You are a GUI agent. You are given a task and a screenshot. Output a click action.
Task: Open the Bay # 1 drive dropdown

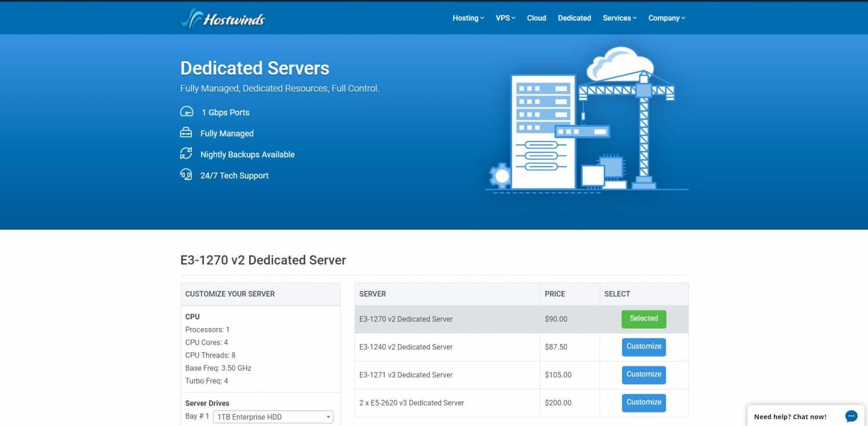coord(273,417)
